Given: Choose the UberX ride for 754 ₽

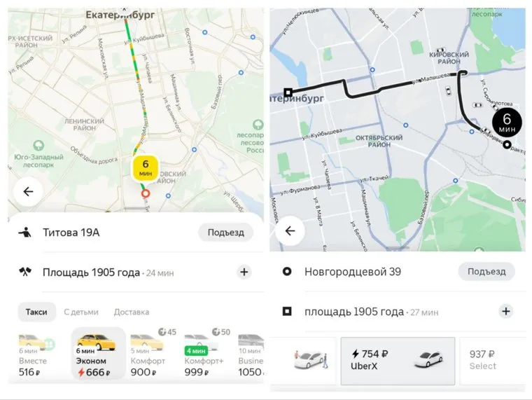Looking at the screenshot, I should [398, 361].
